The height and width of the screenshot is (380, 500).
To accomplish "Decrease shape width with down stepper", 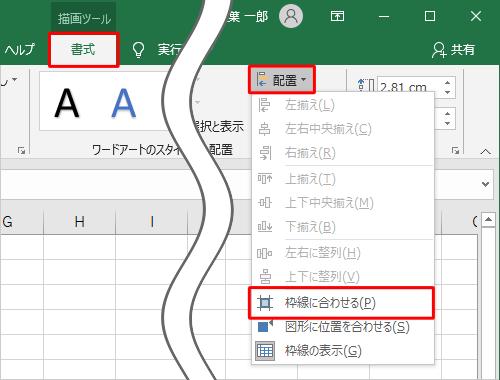I will [447, 123].
